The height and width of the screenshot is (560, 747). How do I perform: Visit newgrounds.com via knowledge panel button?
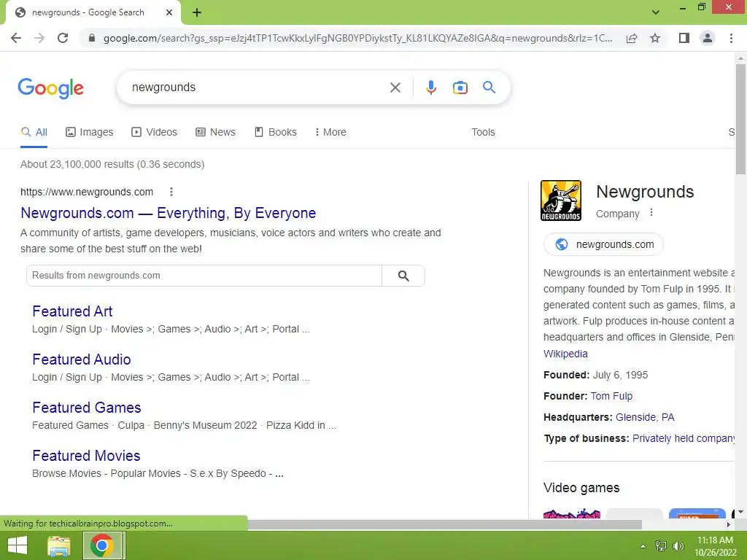(x=603, y=244)
